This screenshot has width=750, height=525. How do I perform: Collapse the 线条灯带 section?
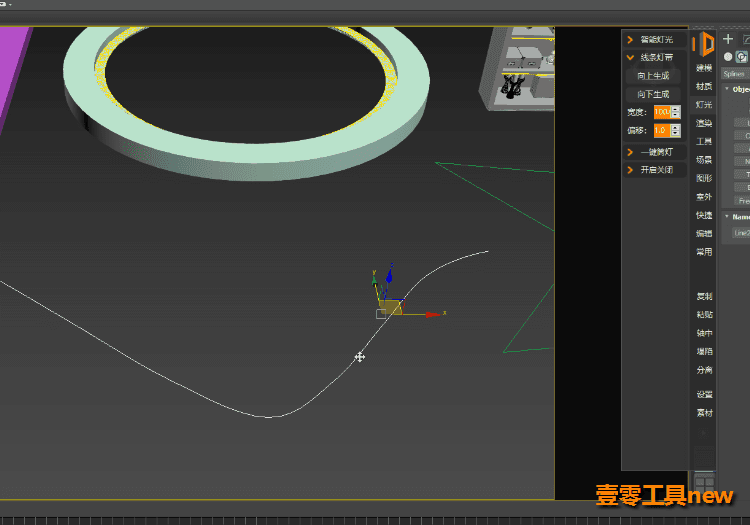coord(655,57)
